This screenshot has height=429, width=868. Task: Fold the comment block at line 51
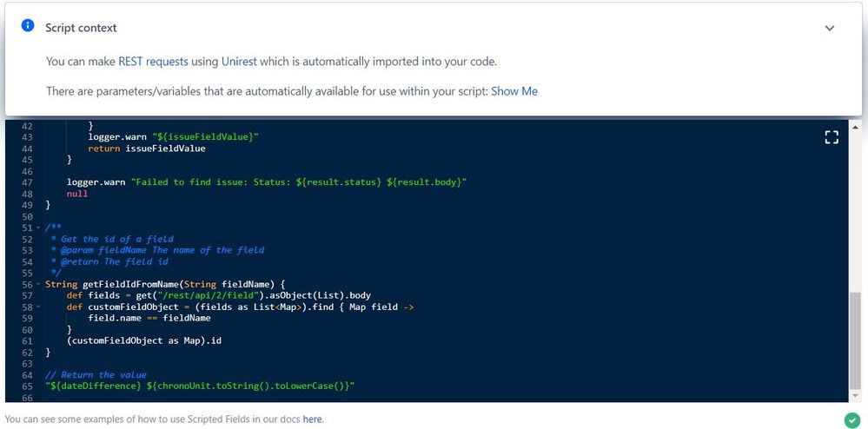(x=38, y=228)
